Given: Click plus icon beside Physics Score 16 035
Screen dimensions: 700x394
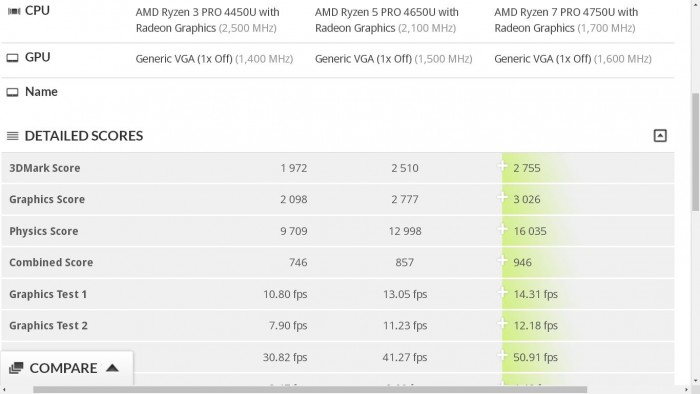Looking at the screenshot, I should click(x=503, y=229).
